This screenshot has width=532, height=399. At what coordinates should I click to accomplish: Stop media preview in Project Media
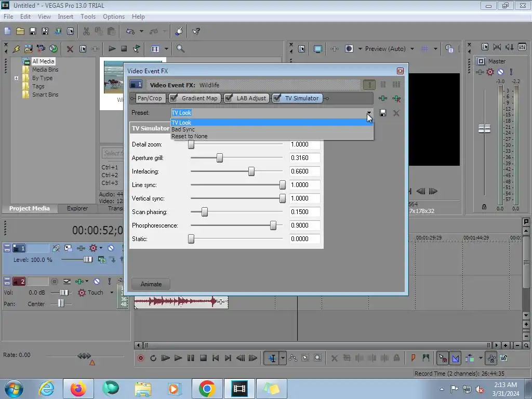124,49
